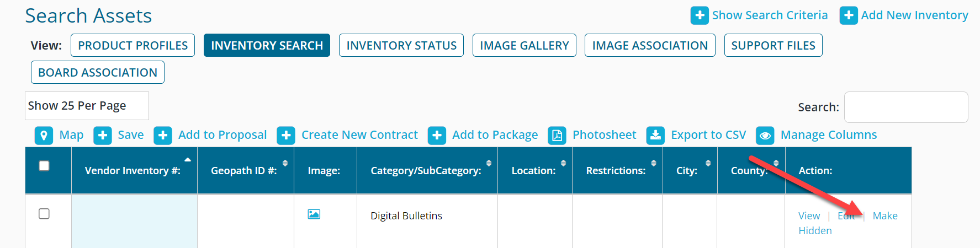Click the plus icon beside Save
This screenshot has width=980, height=248.
[x=102, y=136]
